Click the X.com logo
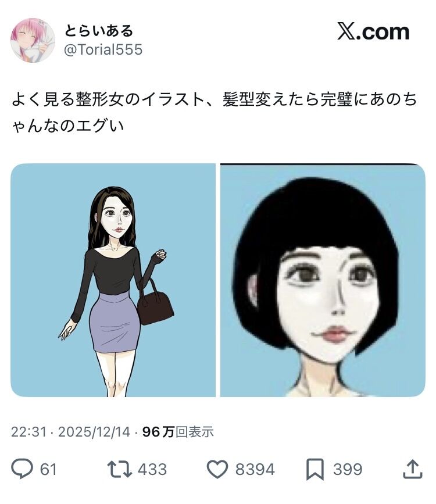 [x=373, y=31]
